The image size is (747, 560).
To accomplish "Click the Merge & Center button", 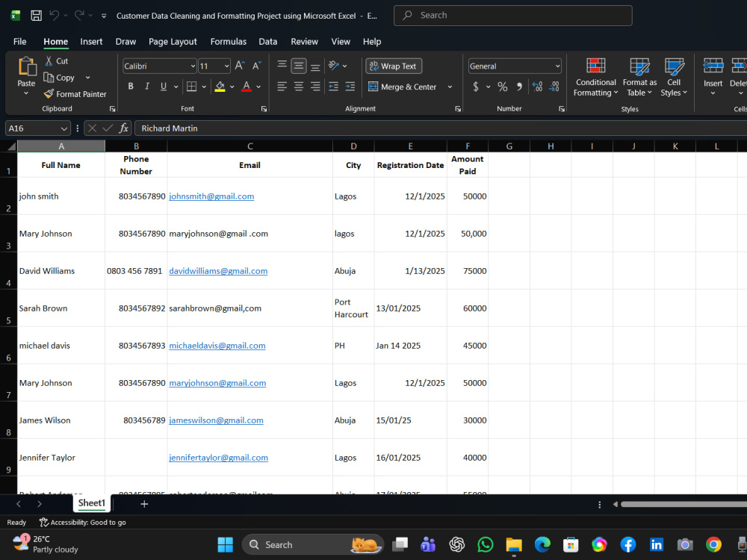I will (403, 87).
